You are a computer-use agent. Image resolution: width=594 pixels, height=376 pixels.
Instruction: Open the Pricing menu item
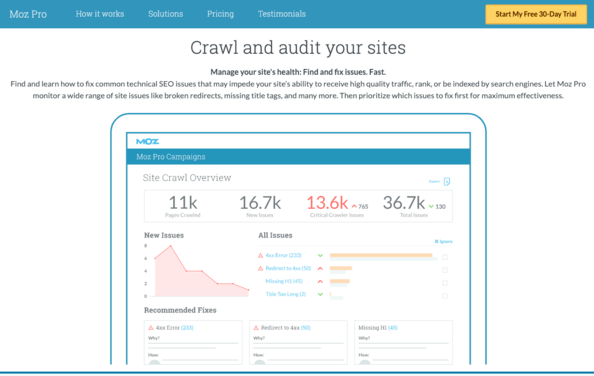(x=220, y=14)
